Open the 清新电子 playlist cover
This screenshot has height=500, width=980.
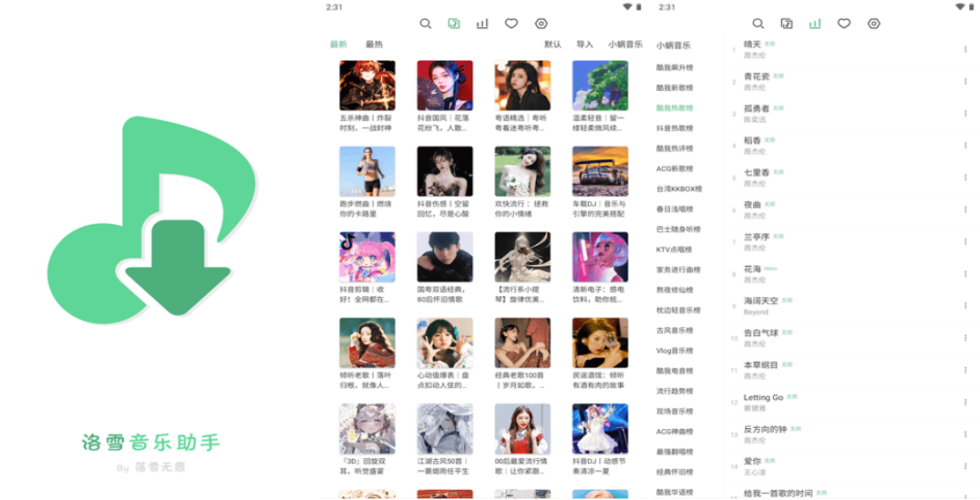pos(600,257)
